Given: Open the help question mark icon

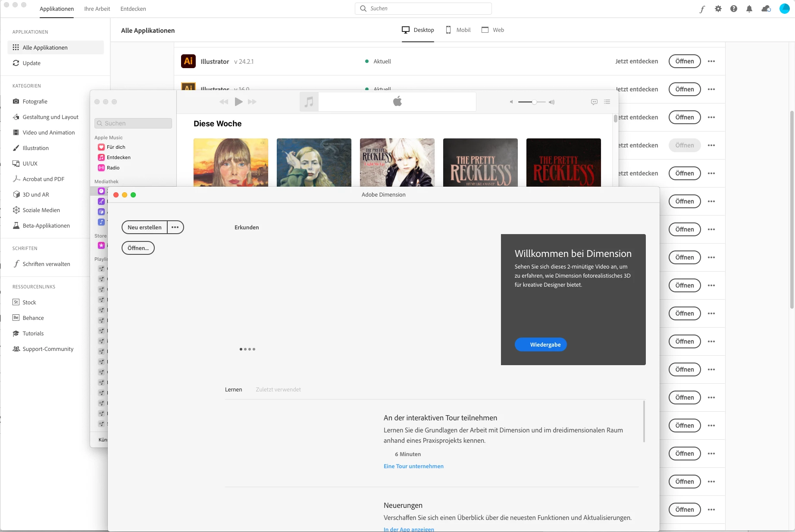Looking at the screenshot, I should pos(734,9).
